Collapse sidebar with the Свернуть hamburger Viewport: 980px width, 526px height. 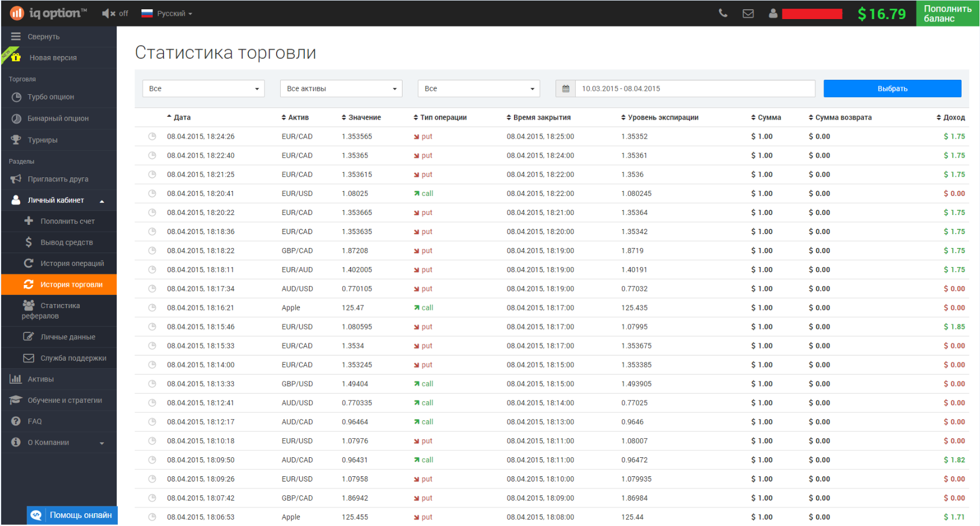pyautogui.click(x=16, y=36)
